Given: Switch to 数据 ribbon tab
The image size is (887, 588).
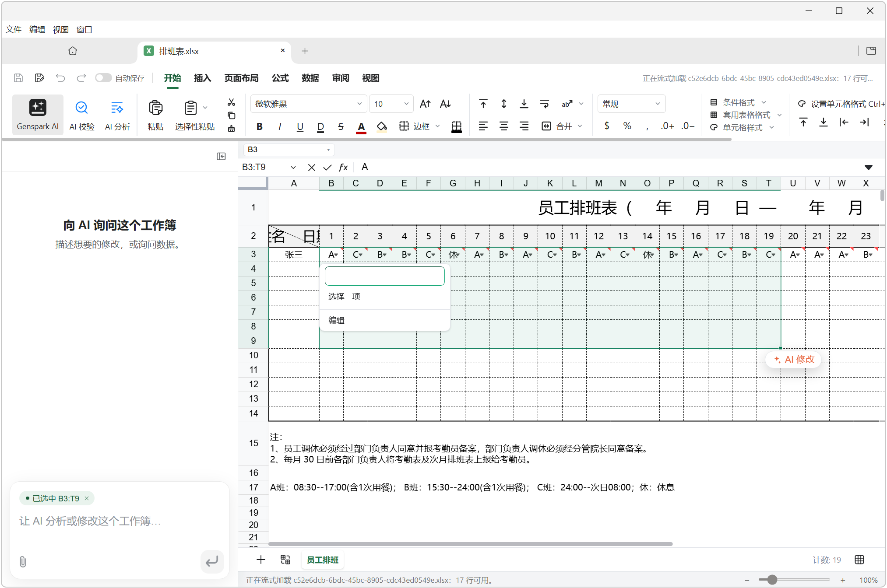Looking at the screenshot, I should pyautogui.click(x=310, y=78).
